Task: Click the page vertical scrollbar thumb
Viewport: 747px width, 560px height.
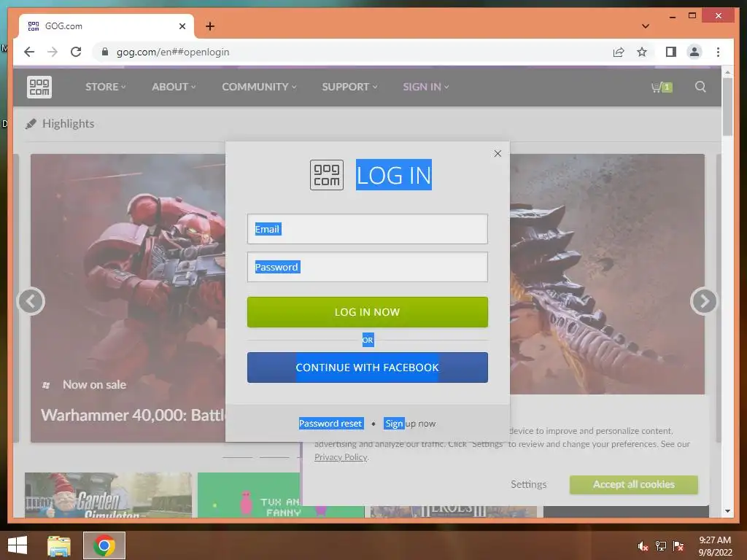Action: [x=727, y=107]
